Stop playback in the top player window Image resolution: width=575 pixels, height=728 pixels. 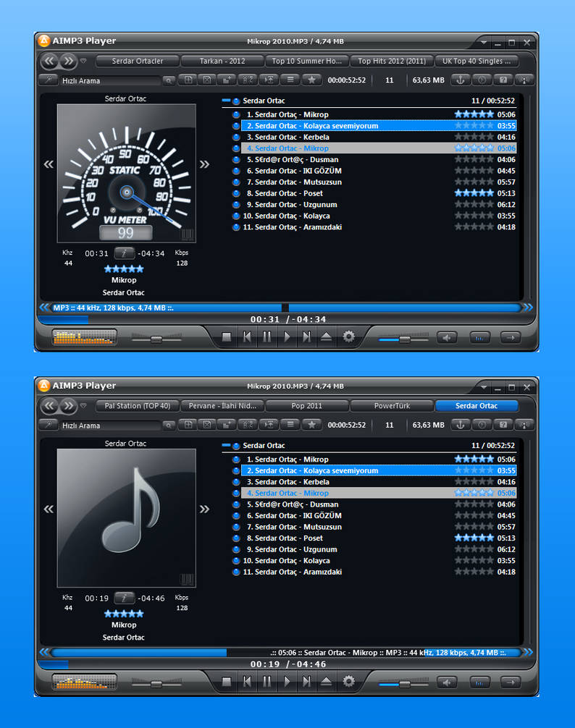coord(227,337)
